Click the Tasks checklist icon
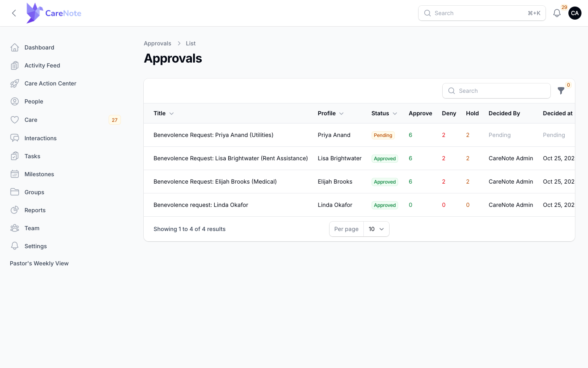The height and width of the screenshot is (368, 588). [15, 156]
